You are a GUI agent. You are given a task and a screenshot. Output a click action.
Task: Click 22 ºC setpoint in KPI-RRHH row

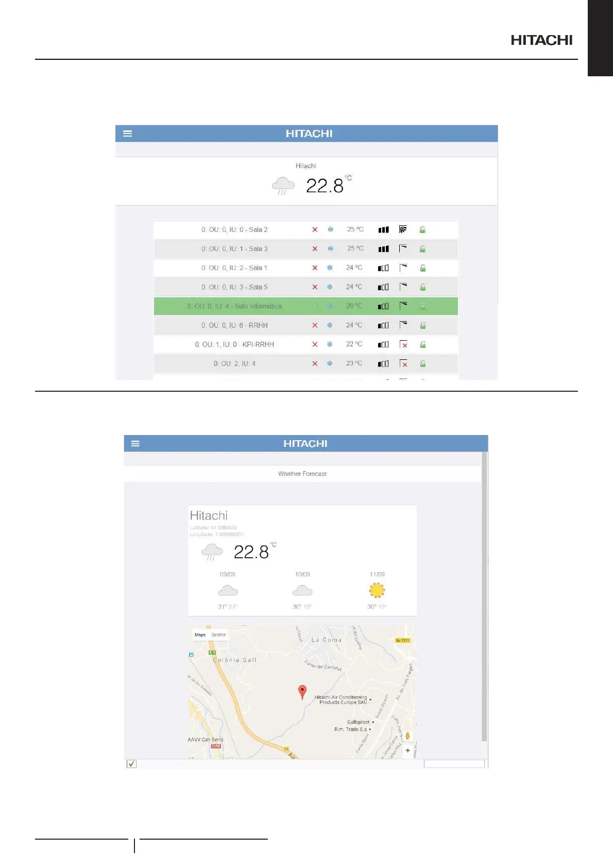(354, 344)
